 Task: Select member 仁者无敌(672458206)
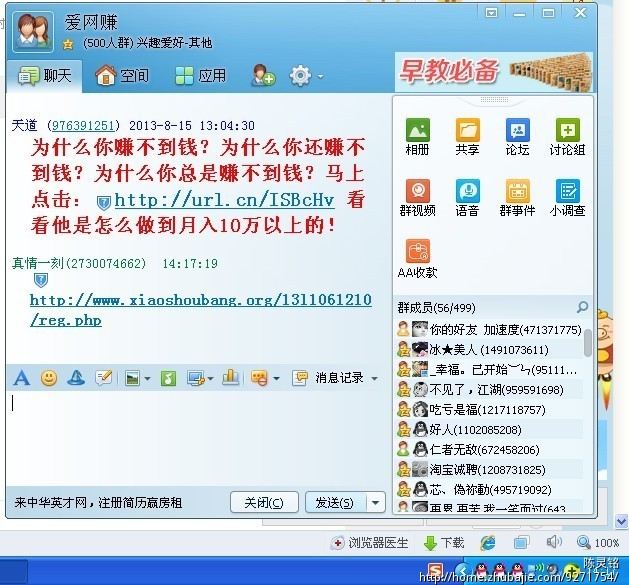[x=489, y=450]
